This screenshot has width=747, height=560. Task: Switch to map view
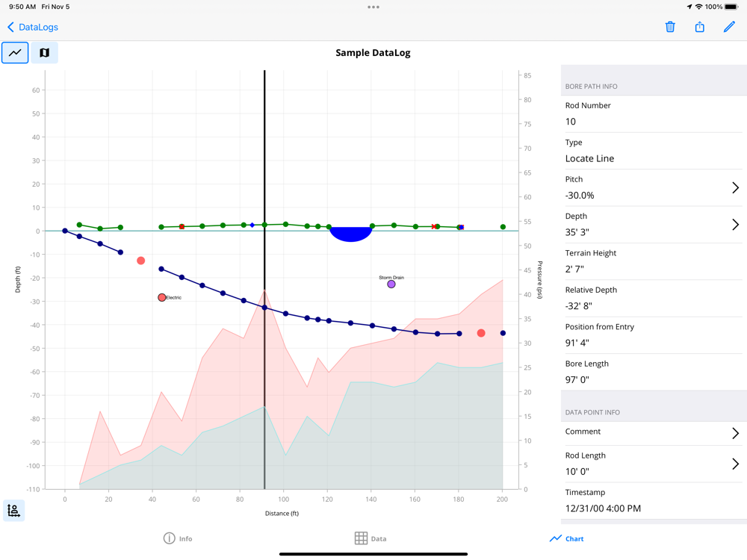(44, 53)
